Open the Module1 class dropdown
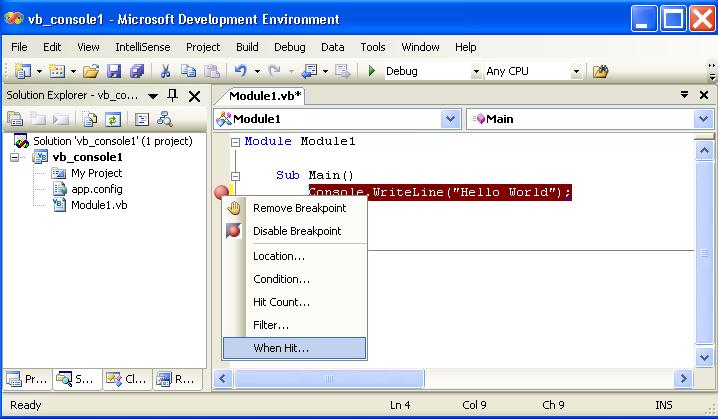This screenshot has width=718, height=419. coord(451,119)
